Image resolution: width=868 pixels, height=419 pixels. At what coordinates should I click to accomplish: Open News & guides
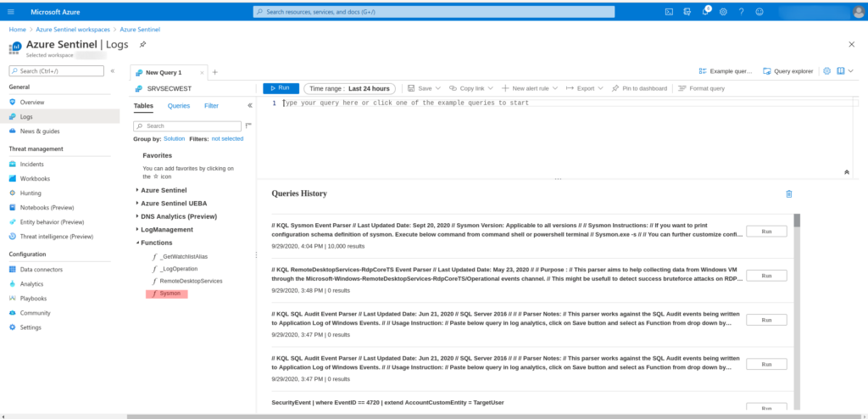click(x=40, y=131)
